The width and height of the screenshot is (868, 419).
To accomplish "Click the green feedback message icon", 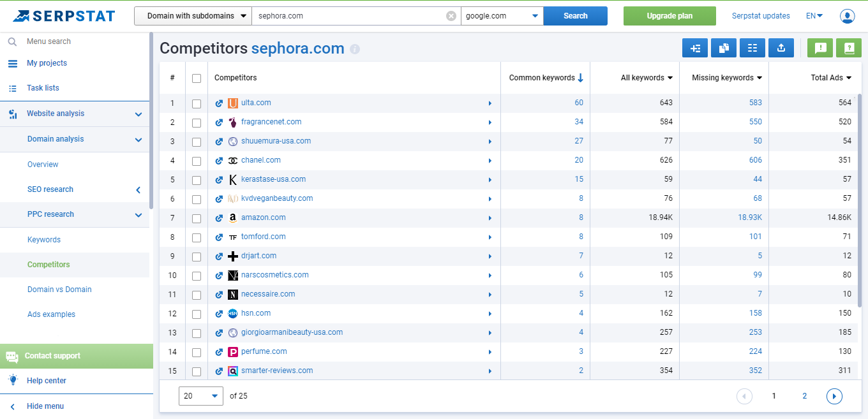I will click(820, 48).
